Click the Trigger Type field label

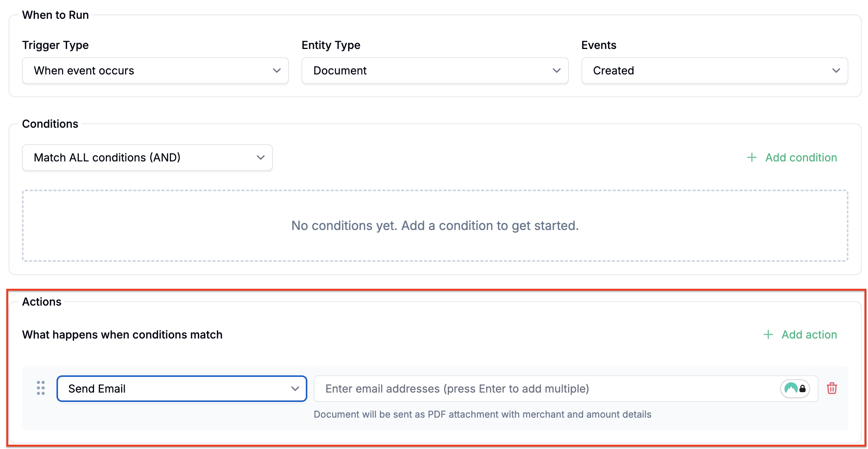click(x=55, y=45)
